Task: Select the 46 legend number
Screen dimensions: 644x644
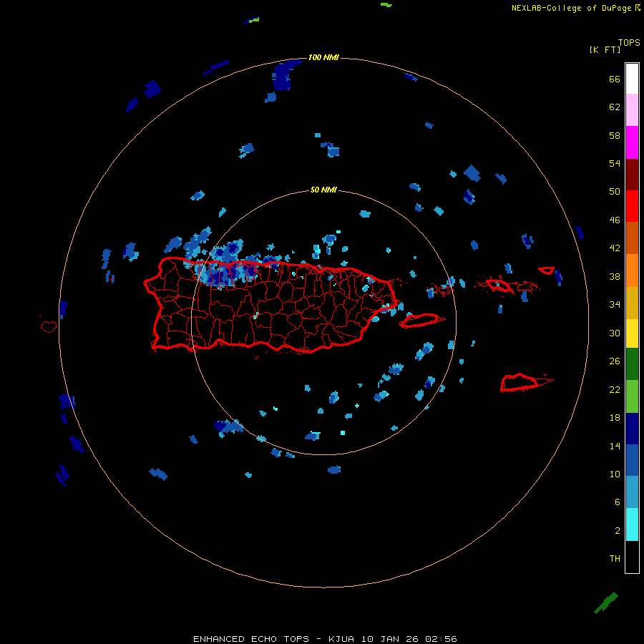Action: (615, 220)
